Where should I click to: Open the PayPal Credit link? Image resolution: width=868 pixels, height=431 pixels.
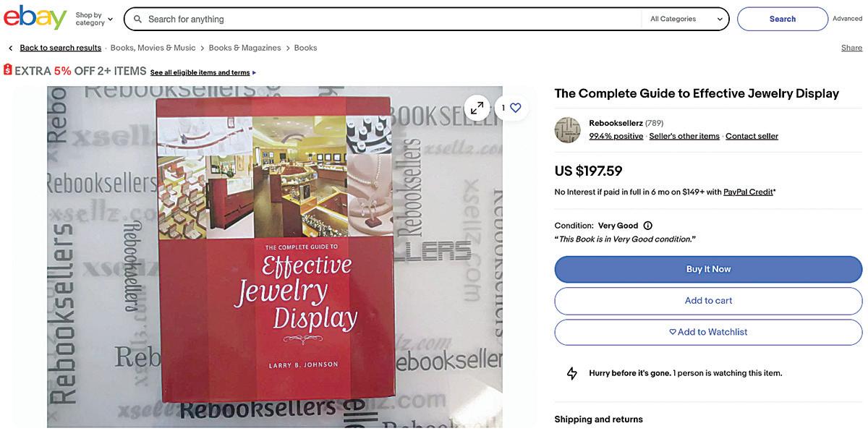coord(748,192)
